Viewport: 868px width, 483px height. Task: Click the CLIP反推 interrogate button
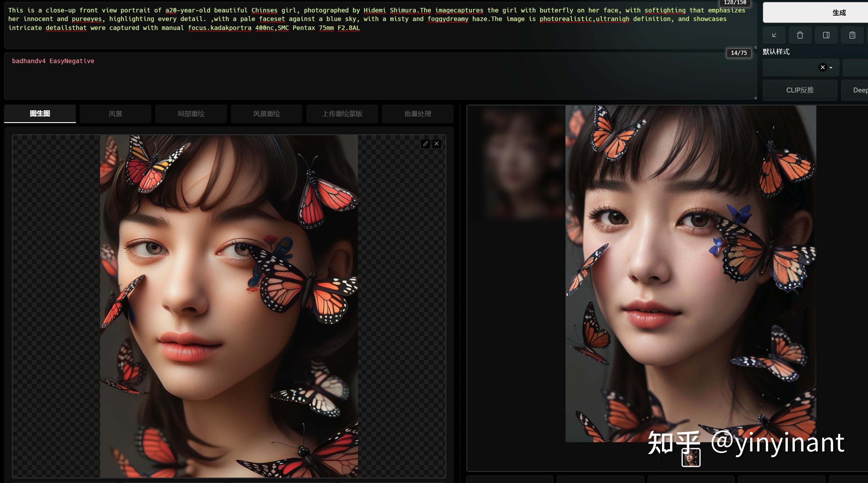pos(799,90)
